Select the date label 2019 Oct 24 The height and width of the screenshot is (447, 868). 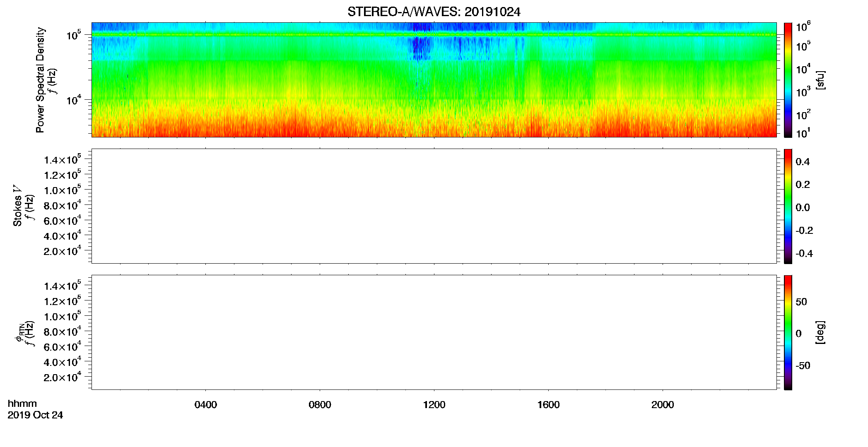35,415
